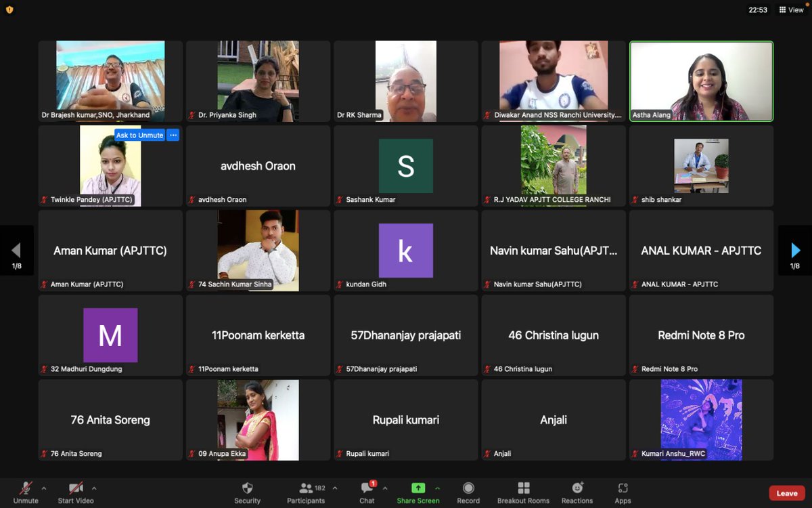Expand Chat options arrow
Screen dimensions: 812x508
pyautogui.click(x=385, y=488)
